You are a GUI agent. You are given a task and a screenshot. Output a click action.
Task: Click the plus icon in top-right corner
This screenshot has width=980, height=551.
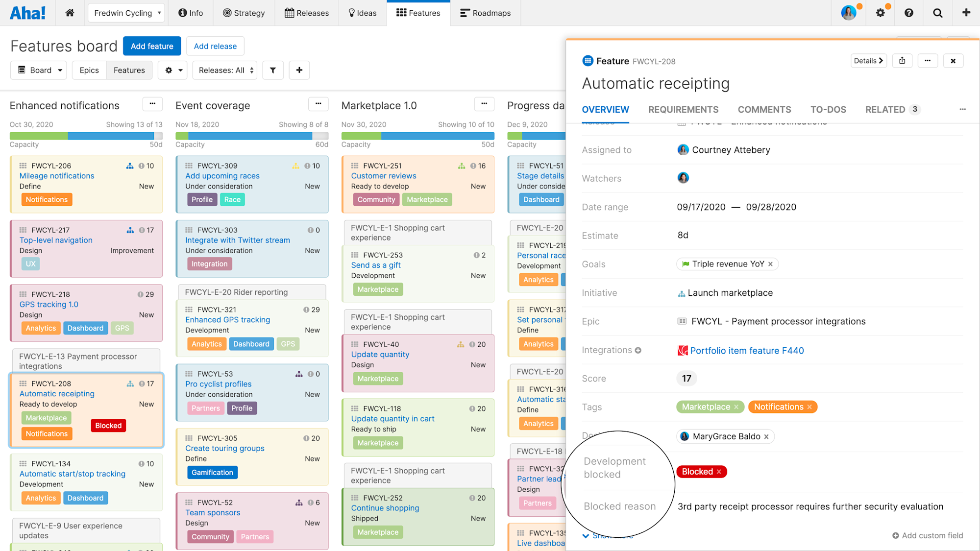[966, 13]
